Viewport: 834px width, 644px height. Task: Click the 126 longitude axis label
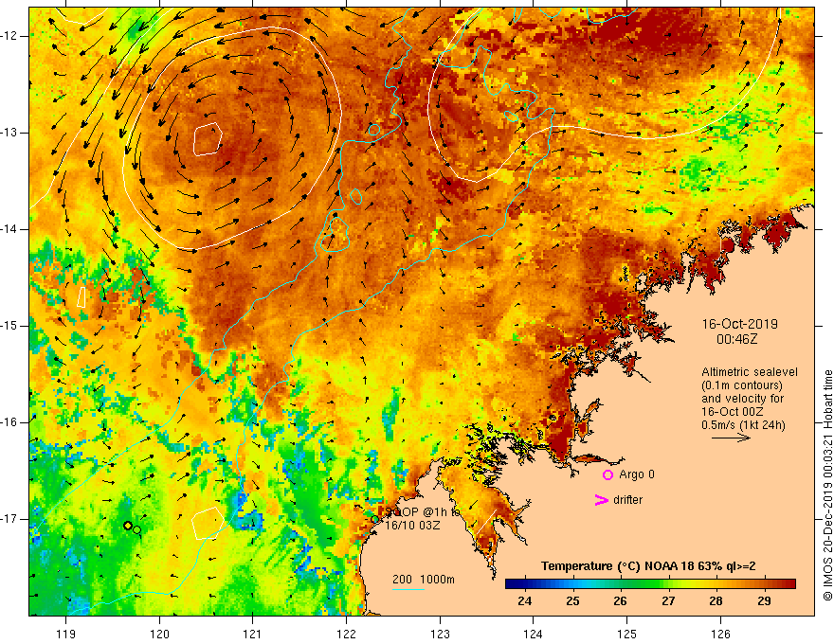[720, 634]
